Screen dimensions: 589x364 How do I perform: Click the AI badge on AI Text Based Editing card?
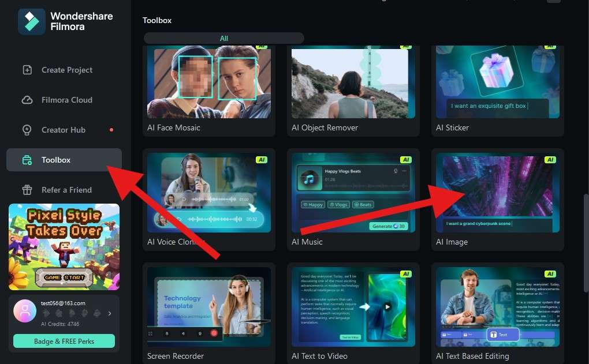click(550, 273)
